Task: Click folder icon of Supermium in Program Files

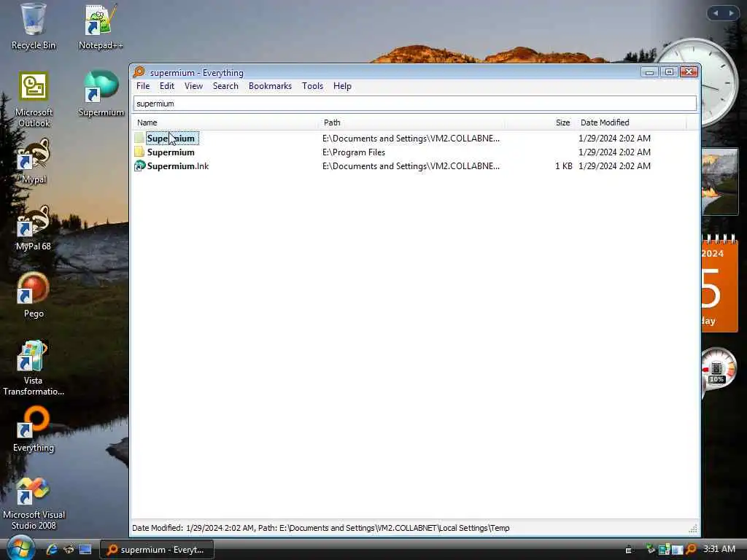Action: [139, 152]
